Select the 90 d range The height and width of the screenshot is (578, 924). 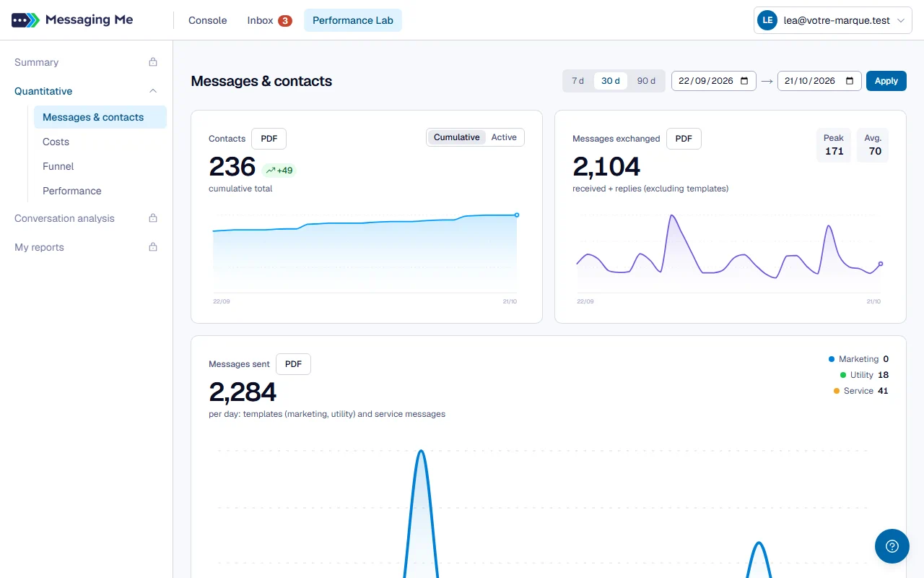(x=646, y=81)
